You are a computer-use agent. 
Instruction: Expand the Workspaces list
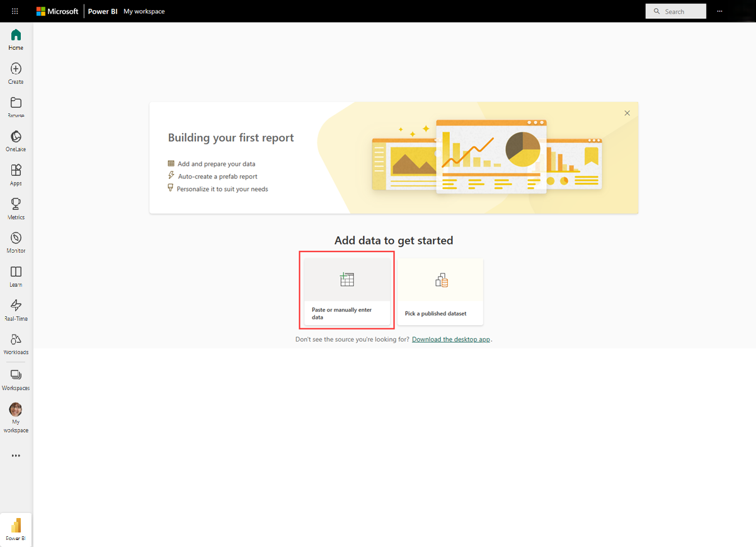16,379
